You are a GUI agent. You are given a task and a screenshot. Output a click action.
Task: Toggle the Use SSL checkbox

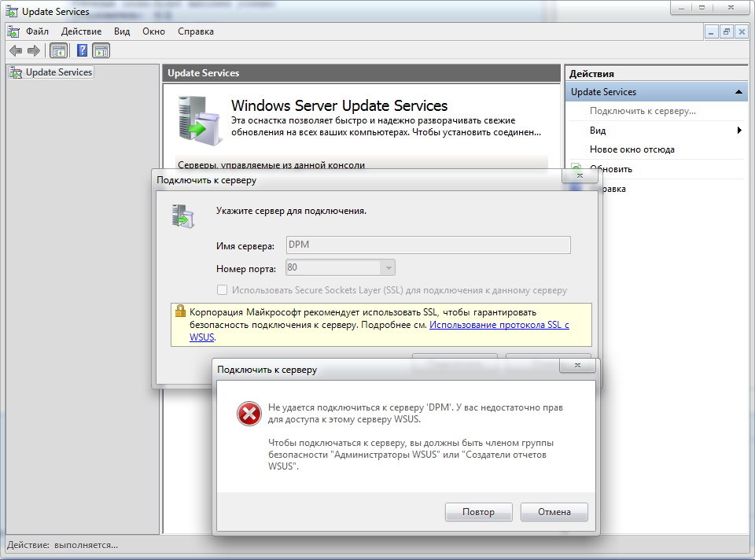(x=222, y=290)
